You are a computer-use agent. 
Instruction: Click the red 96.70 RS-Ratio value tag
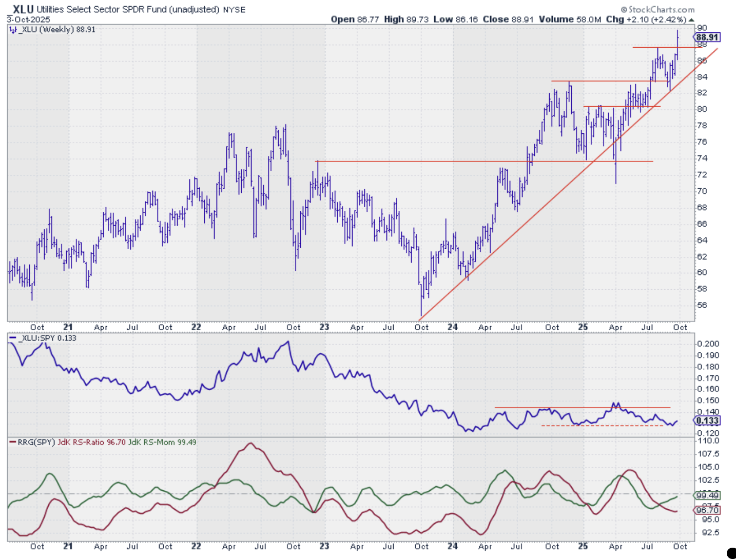(x=707, y=510)
